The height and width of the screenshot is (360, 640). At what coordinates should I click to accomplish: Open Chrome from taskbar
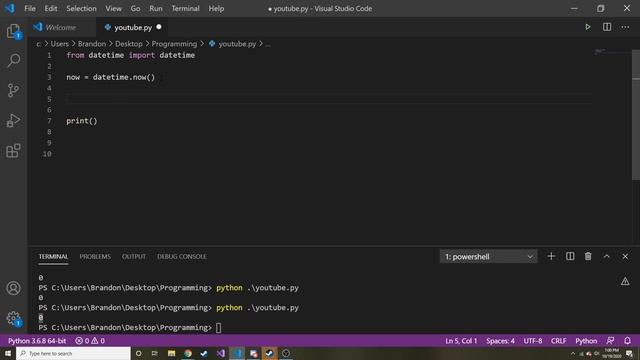click(x=188, y=353)
